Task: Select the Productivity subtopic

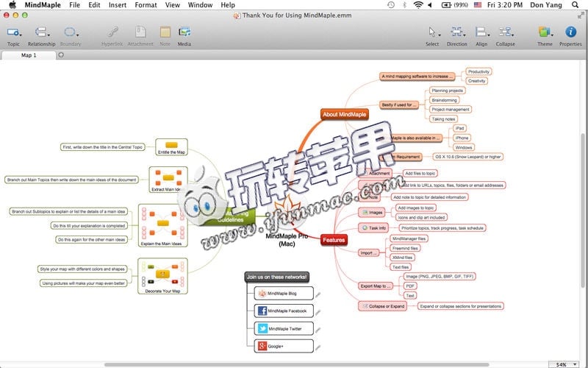Action: (x=478, y=71)
